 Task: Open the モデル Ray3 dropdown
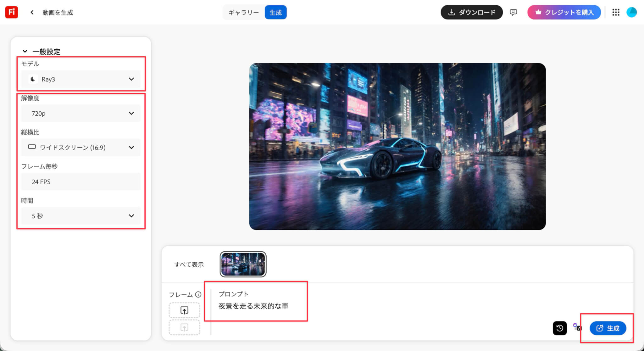pyautogui.click(x=81, y=79)
